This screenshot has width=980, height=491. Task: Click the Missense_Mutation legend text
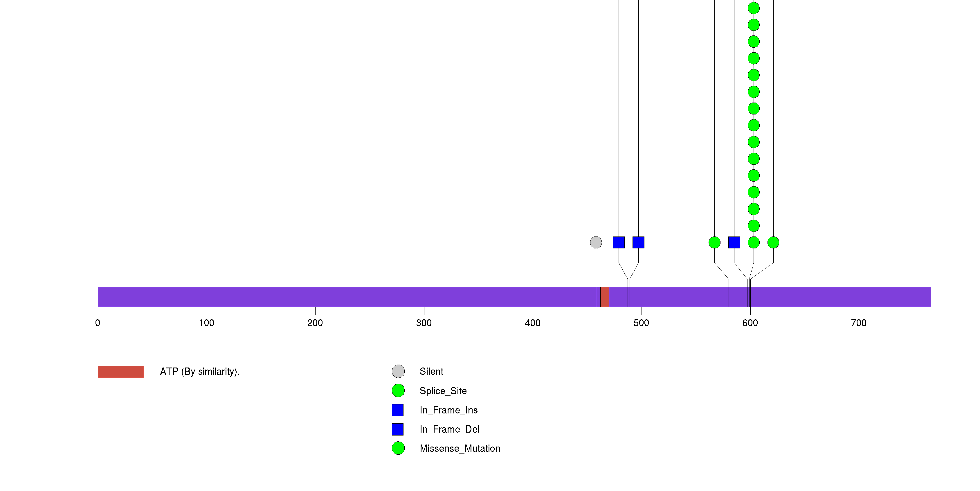click(x=460, y=449)
